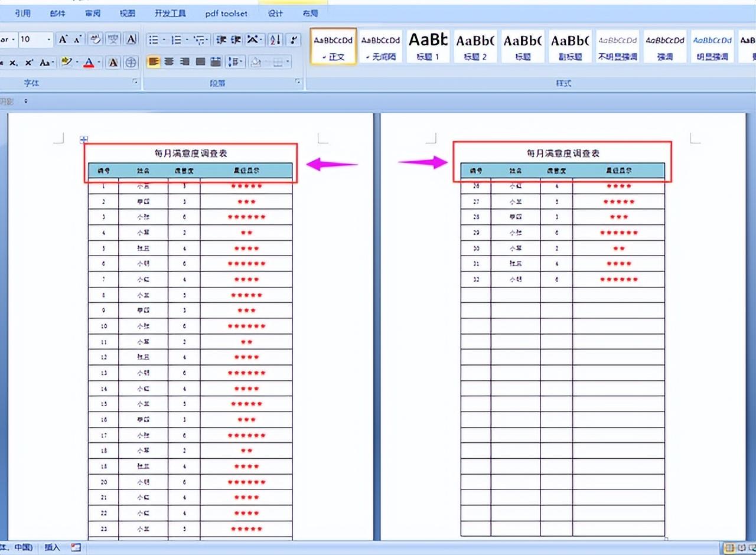This screenshot has width=756, height=555.
Task: Open the Paragraph dialog launcher
Action: click(298, 83)
